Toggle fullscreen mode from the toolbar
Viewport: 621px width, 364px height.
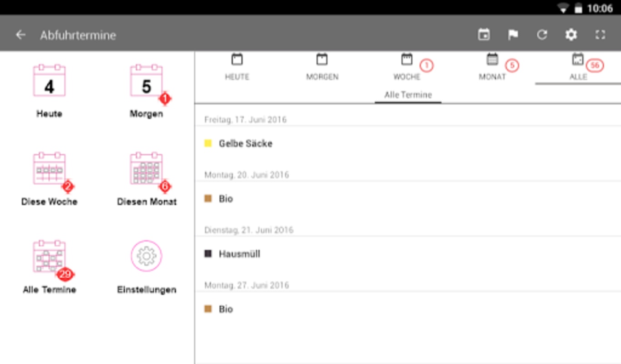(x=601, y=35)
